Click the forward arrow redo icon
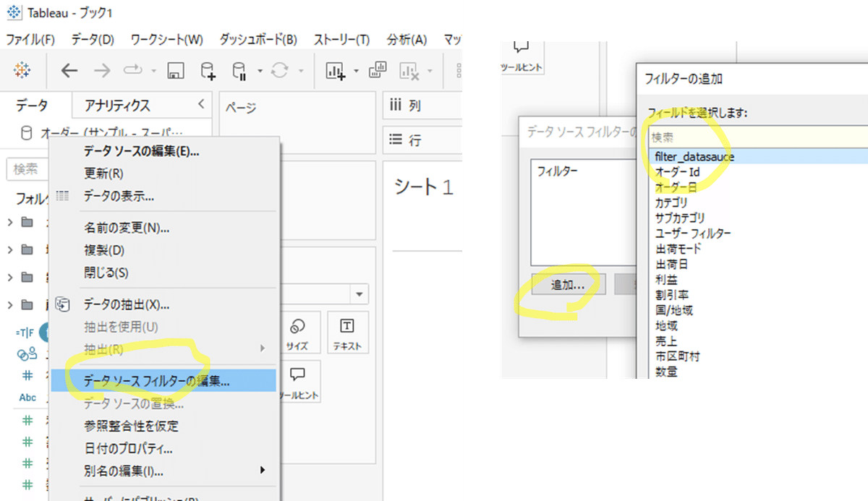 point(102,70)
